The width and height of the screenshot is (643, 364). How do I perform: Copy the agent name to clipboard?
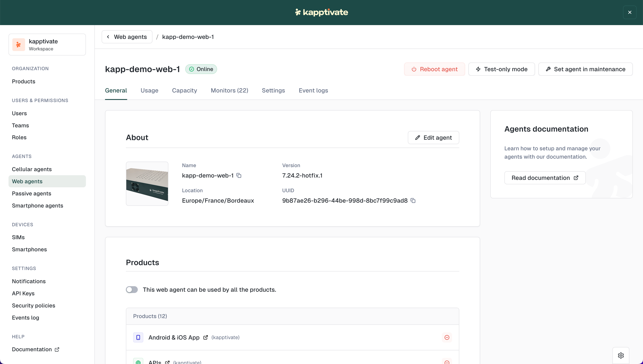coord(239,175)
